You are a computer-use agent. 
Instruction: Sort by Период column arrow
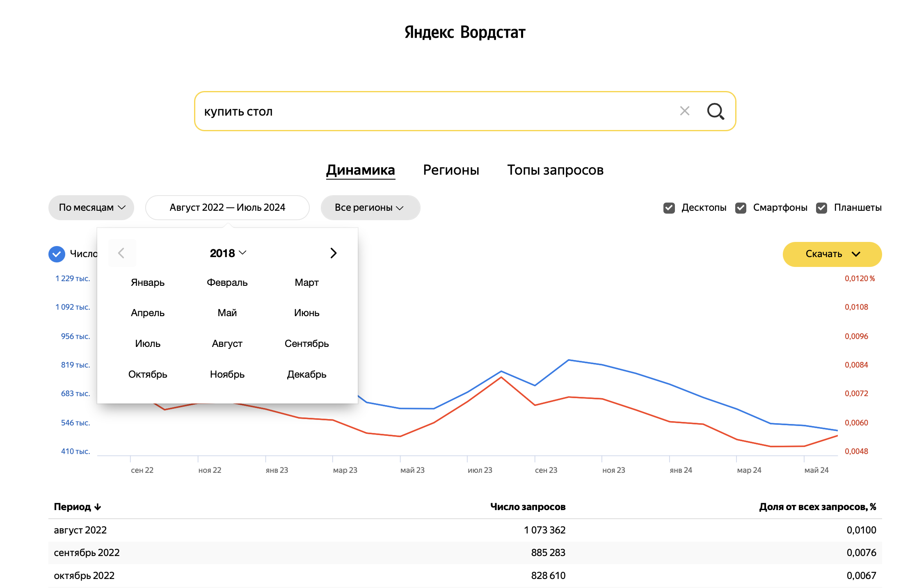click(x=98, y=507)
